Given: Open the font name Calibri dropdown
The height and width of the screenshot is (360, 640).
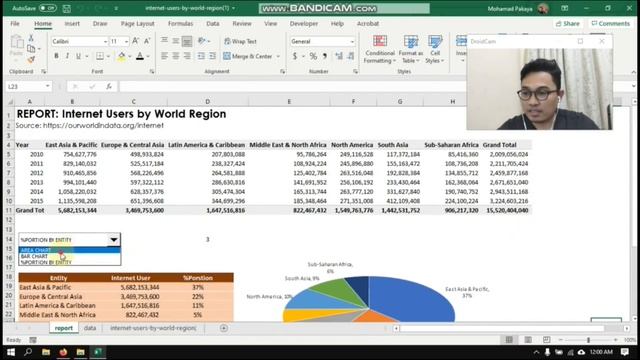Looking at the screenshot, I should 105,41.
